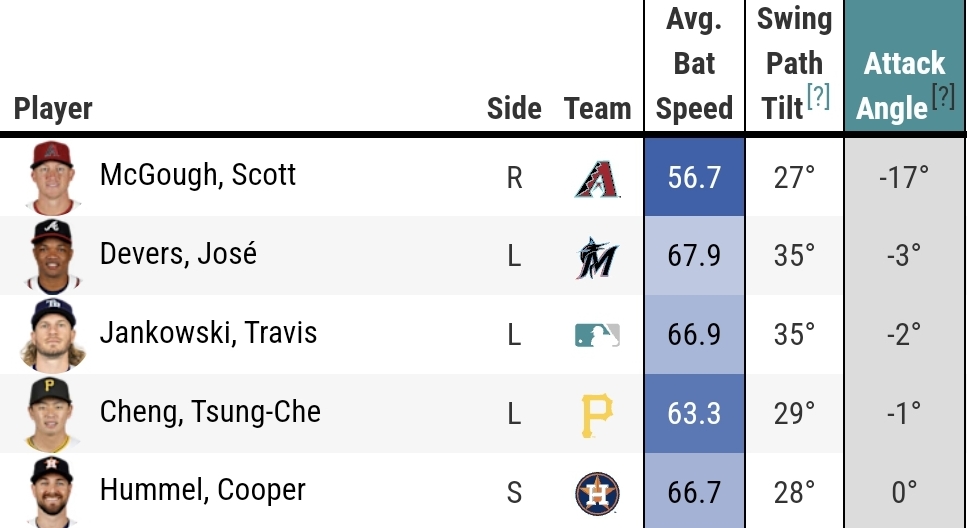The width and height of the screenshot is (967, 528).
Task: Sort by the Team column header
Action: 597,109
